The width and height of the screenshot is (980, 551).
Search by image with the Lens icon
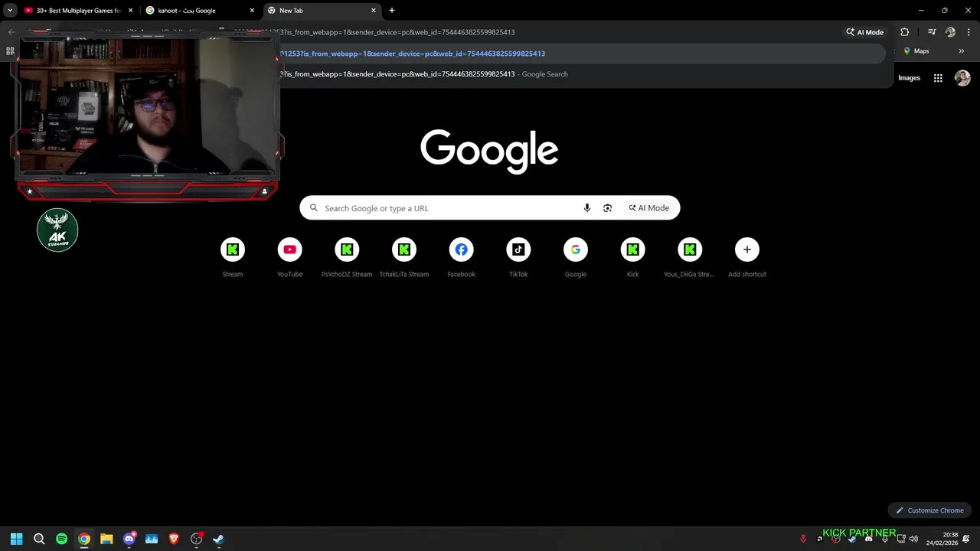pos(608,208)
